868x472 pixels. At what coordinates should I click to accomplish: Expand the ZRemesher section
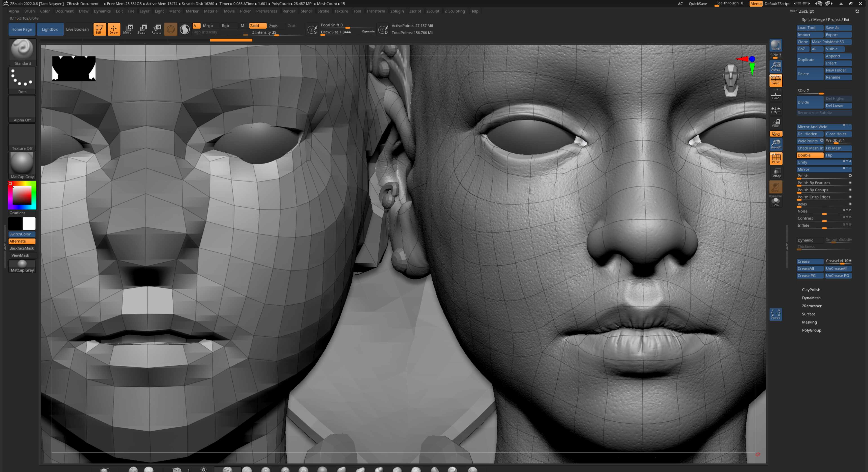click(811, 306)
